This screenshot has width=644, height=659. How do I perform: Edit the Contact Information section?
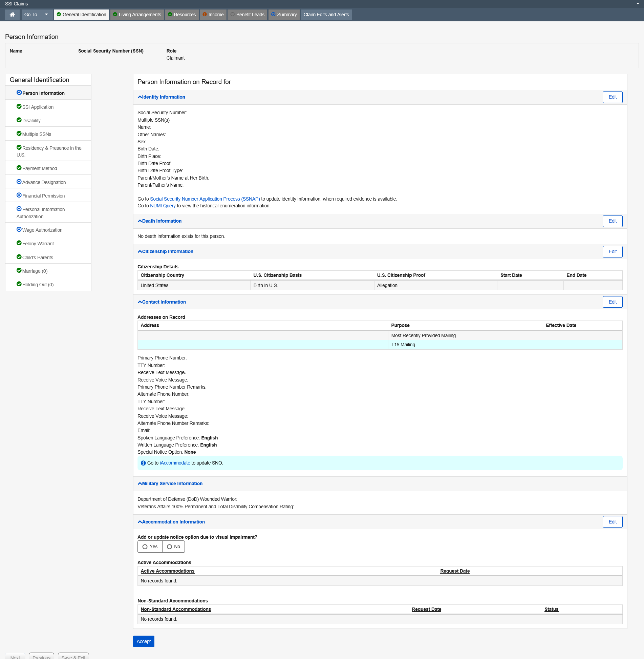point(612,302)
